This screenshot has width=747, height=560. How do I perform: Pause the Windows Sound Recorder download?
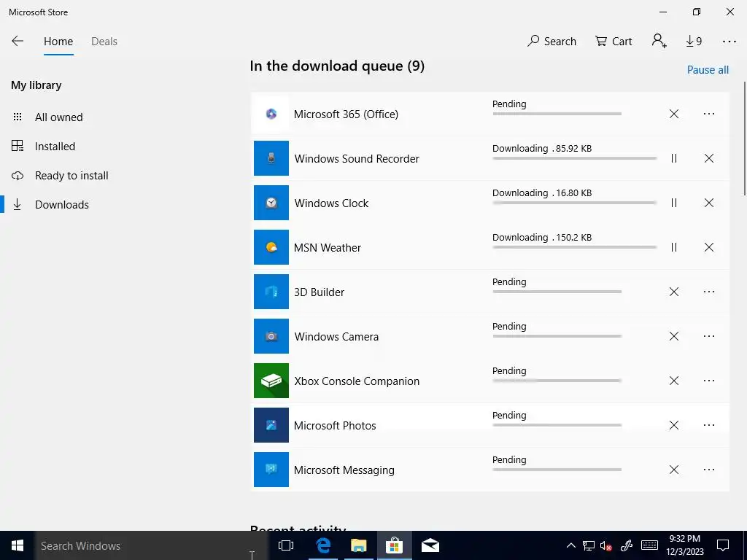click(673, 158)
